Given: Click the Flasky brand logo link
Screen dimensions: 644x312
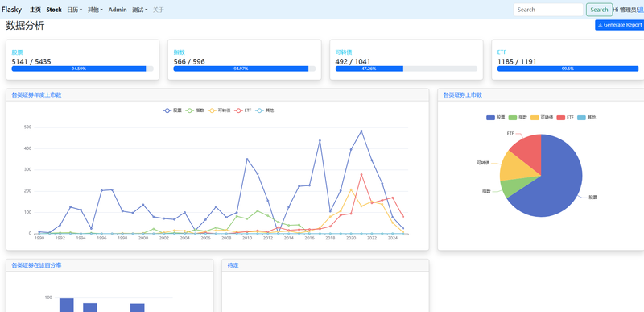Looking at the screenshot, I should 11,10.
